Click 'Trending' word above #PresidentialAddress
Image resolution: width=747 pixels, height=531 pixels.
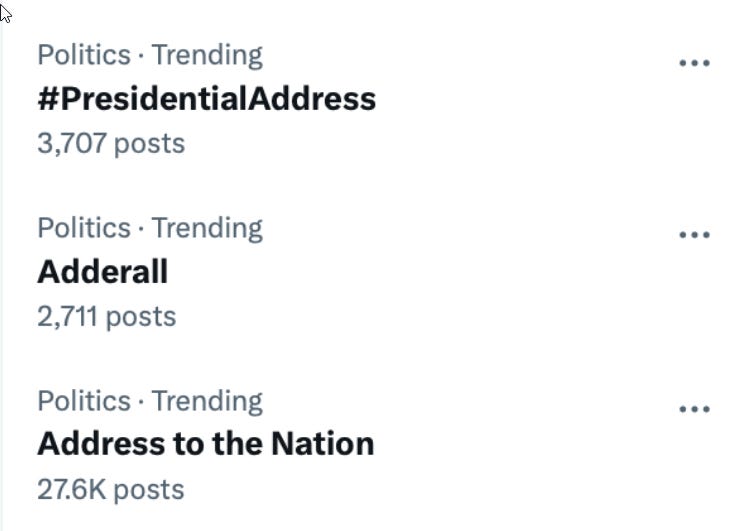[207, 56]
